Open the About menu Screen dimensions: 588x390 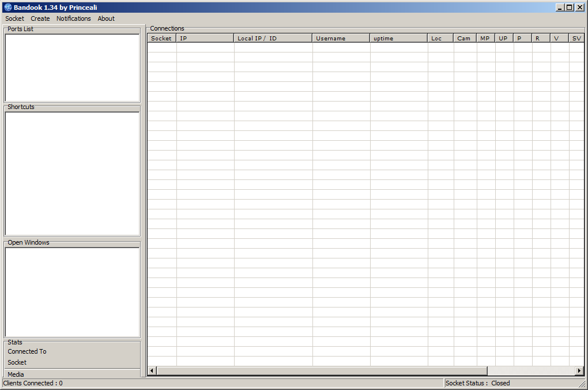tap(106, 18)
